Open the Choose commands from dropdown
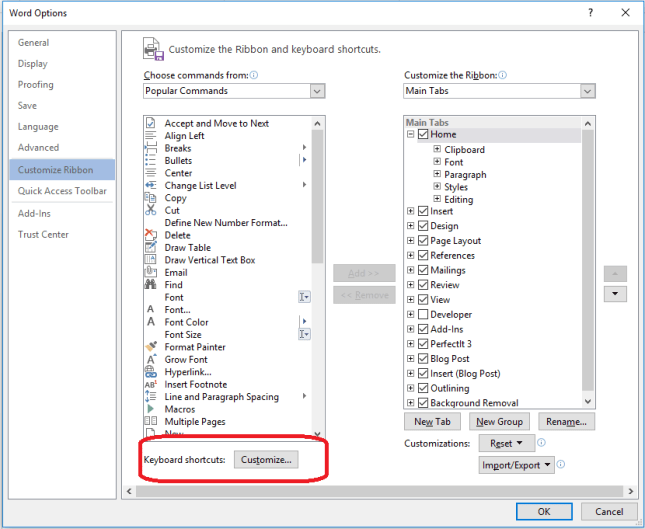 [x=317, y=91]
